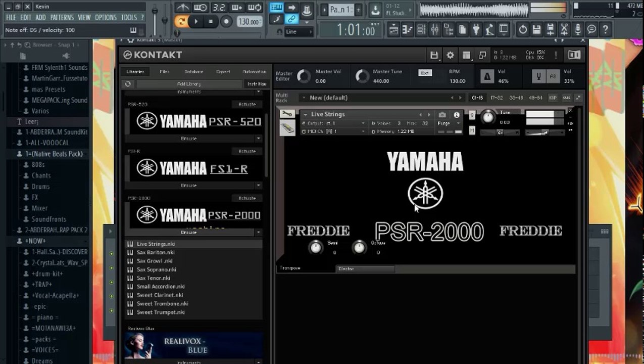The height and width of the screenshot is (364, 644).
Task: Click the Instr Nav button
Action: point(257,84)
